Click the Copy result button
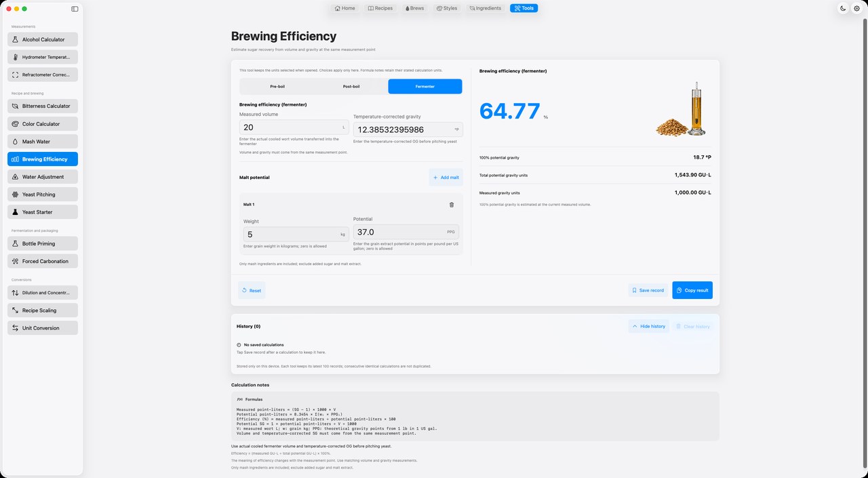Viewport: 868px width, 478px height. [x=692, y=290]
